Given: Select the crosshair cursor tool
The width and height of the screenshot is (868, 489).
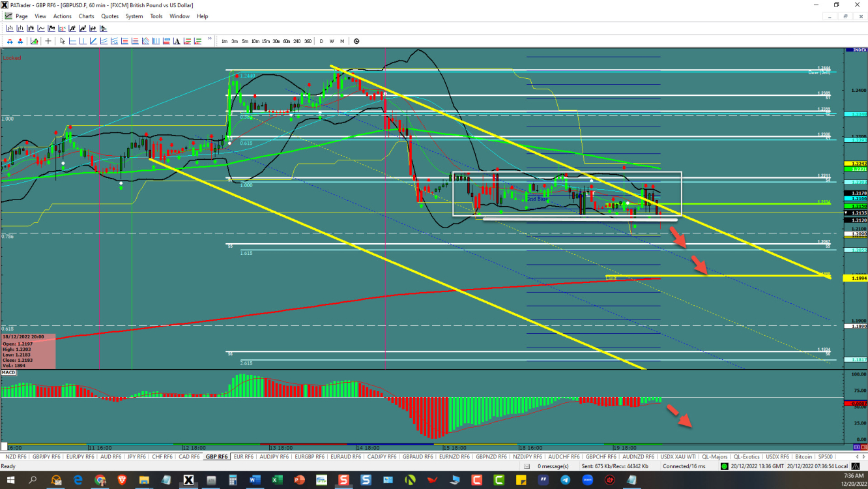Looking at the screenshot, I should [x=48, y=41].
